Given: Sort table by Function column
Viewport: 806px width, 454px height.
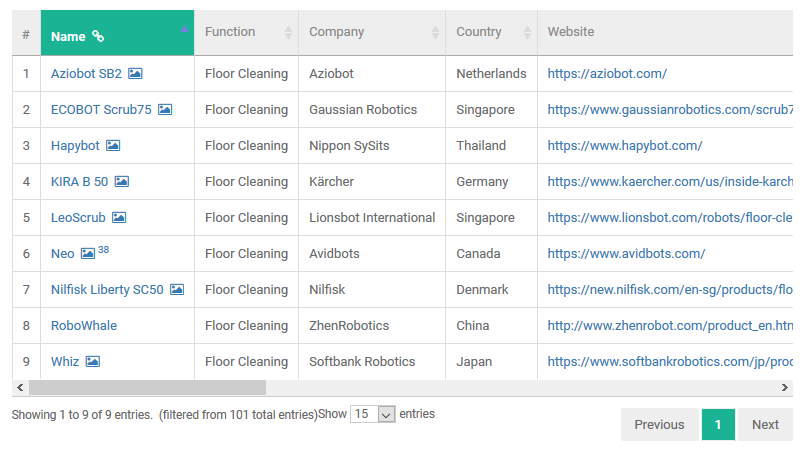Looking at the screenshot, I should (x=246, y=32).
